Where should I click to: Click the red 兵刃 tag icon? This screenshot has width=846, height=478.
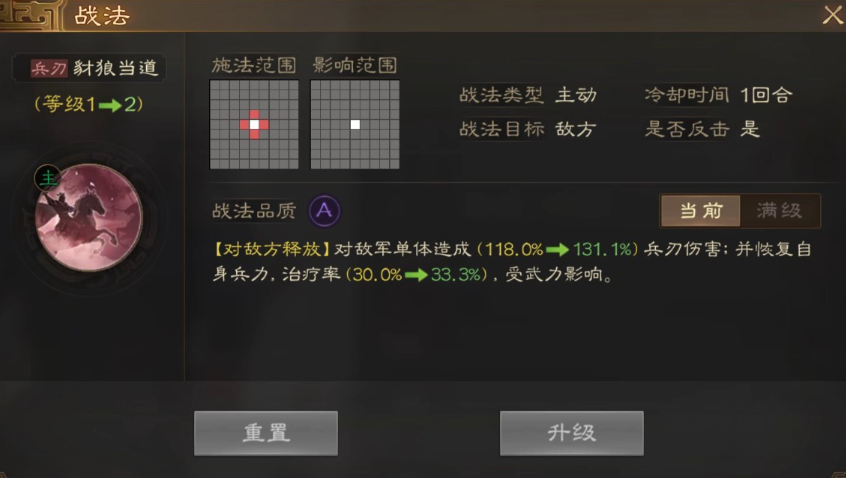click(49, 68)
